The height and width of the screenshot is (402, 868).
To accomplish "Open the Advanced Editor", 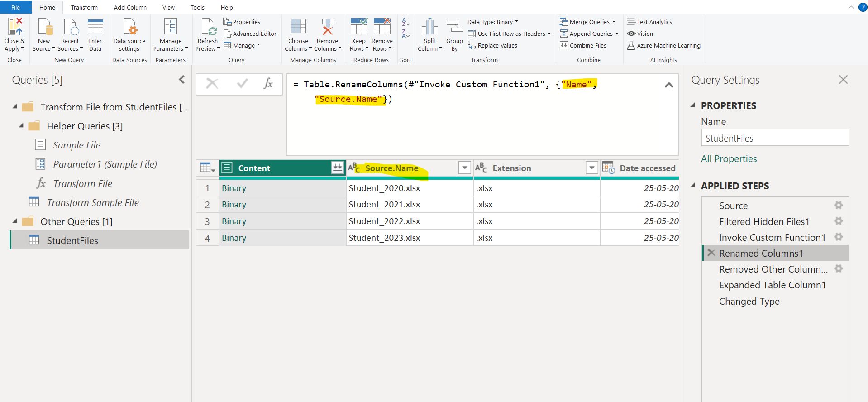I will [250, 33].
